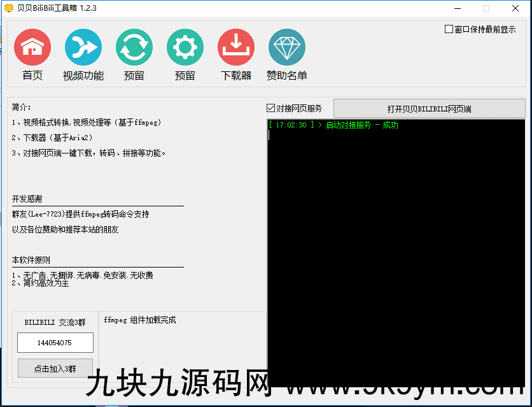Click 打开贝贝BILIBILI网页端 button
Viewport: 532px width, 407px height.
[431, 108]
